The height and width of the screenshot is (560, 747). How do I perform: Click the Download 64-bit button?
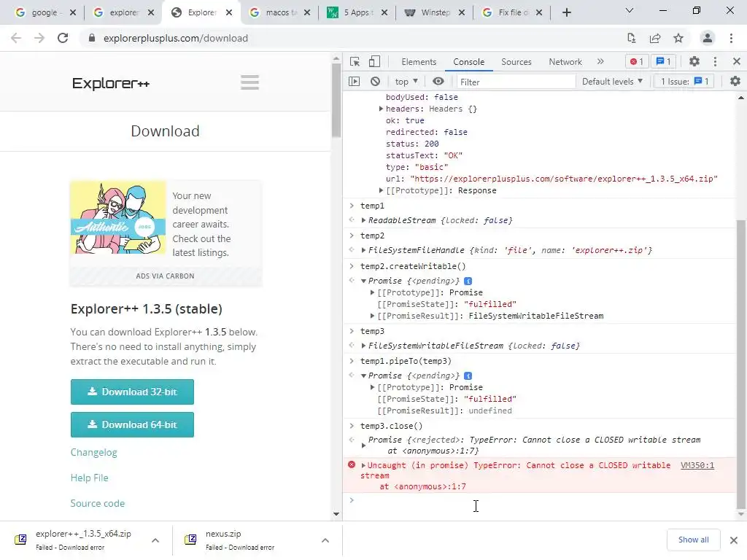[x=132, y=425]
